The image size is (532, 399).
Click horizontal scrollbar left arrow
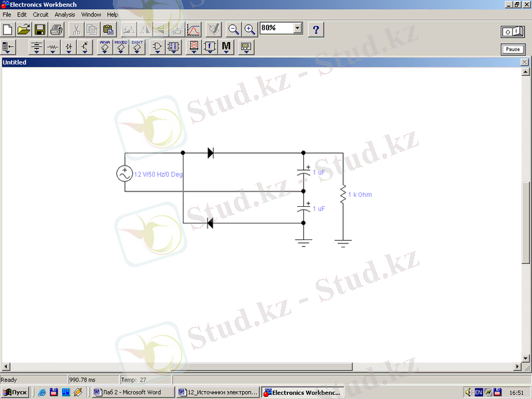[x=6, y=366]
